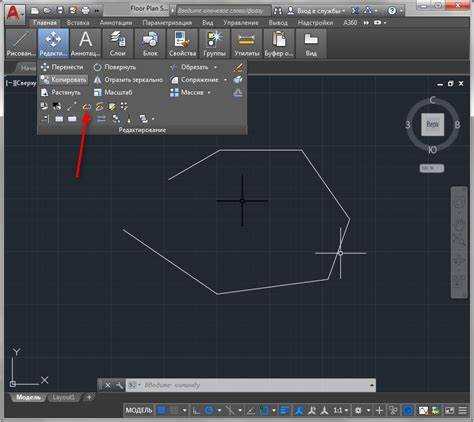Expand command line history arrow
474x422 pixels.
coord(371,385)
